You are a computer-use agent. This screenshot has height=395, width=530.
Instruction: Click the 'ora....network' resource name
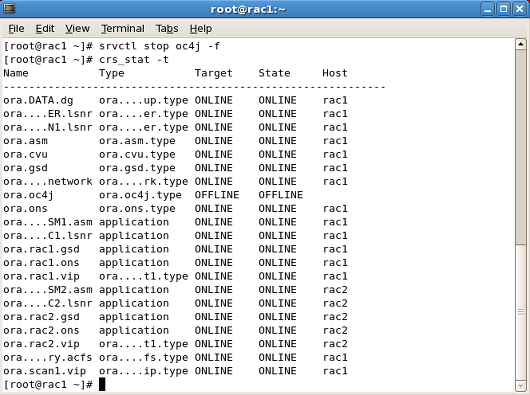click(x=48, y=181)
